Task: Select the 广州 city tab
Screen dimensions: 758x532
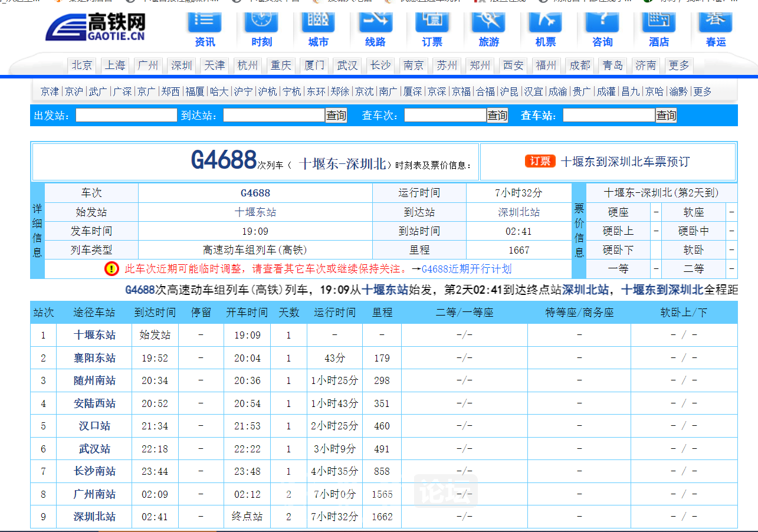Action: coord(149,65)
